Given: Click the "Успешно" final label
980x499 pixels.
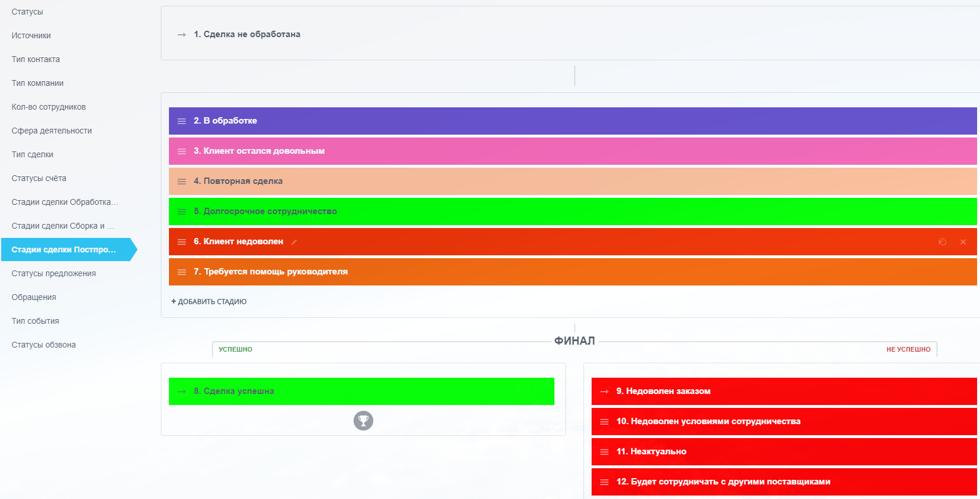Looking at the screenshot, I should coord(235,349).
